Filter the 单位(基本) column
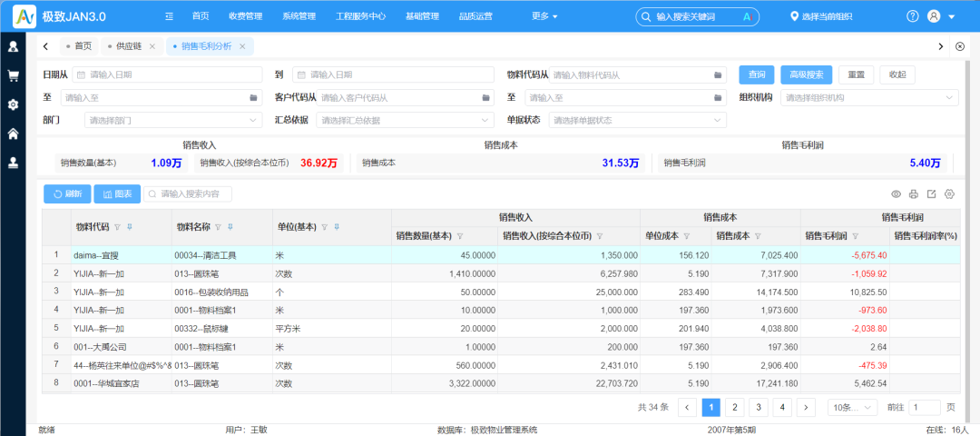The width and height of the screenshot is (980, 436). (x=324, y=227)
